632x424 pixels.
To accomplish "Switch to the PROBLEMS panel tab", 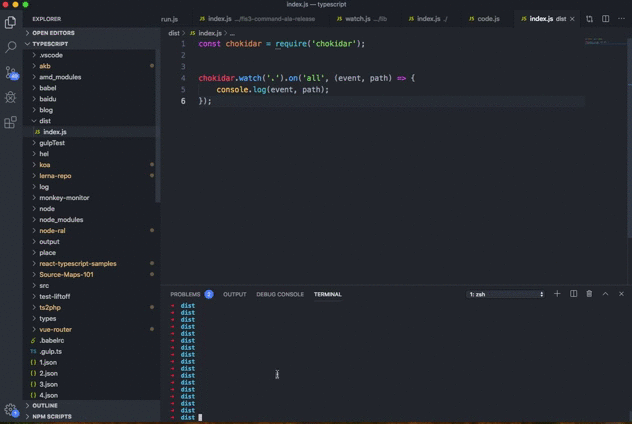I will [x=185, y=294].
